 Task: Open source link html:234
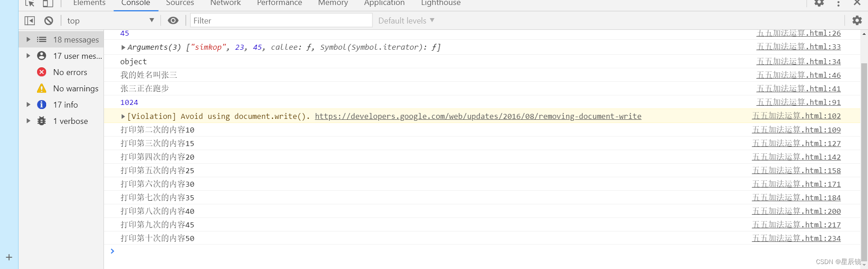click(x=796, y=238)
